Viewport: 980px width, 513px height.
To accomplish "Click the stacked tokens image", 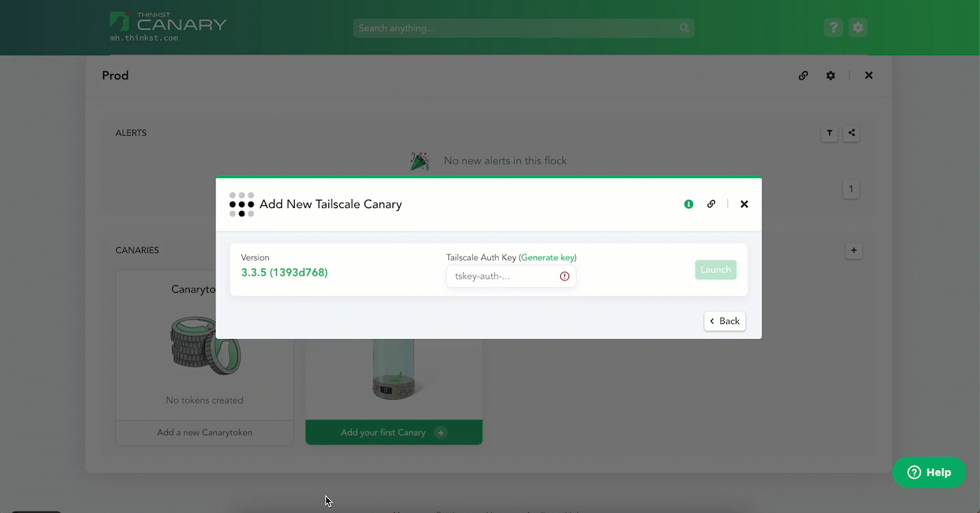I will [x=205, y=346].
